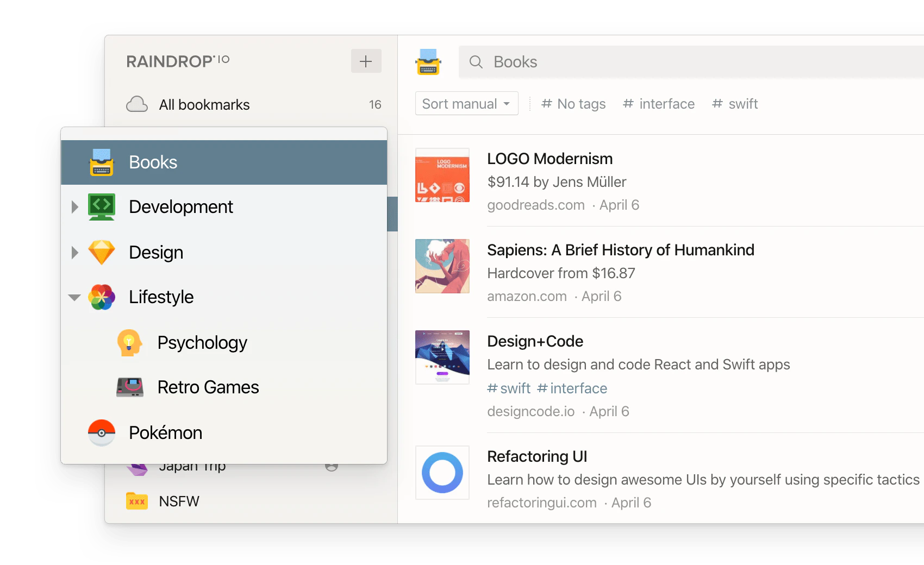Screen dimensions: 924x565
Task: Click the Lifestyle colorful flower icon
Action: pyautogui.click(x=102, y=297)
